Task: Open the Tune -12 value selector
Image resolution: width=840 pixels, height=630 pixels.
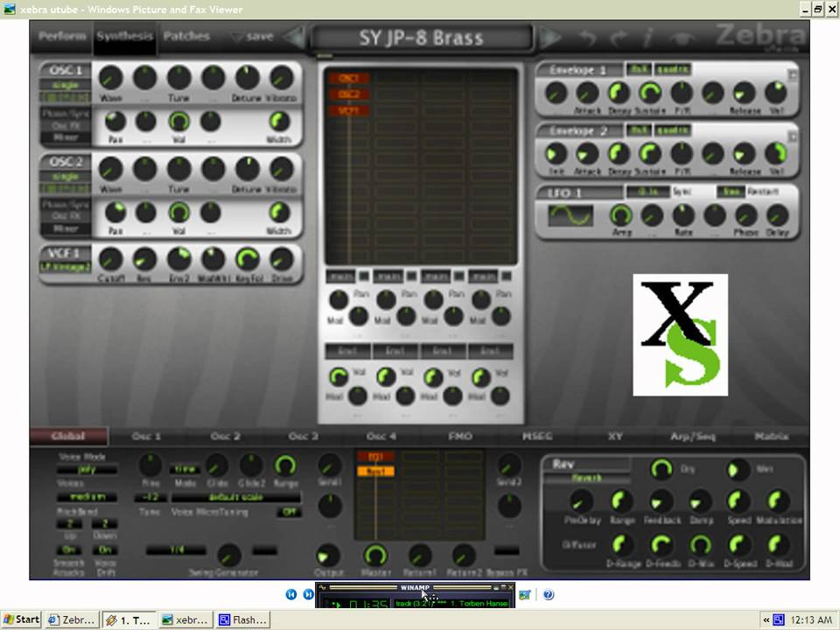Action: (150, 497)
